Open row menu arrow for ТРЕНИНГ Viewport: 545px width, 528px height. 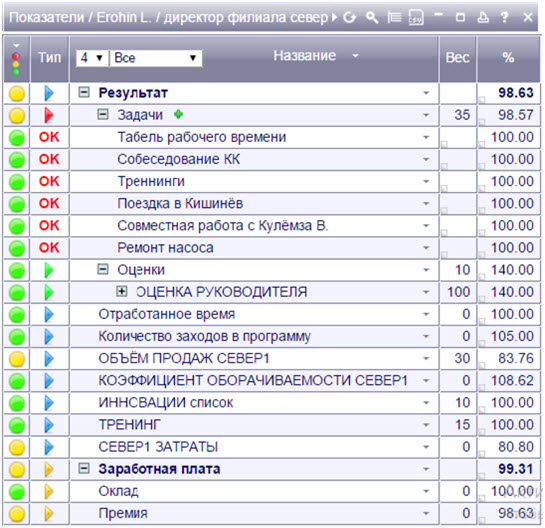click(426, 425)
